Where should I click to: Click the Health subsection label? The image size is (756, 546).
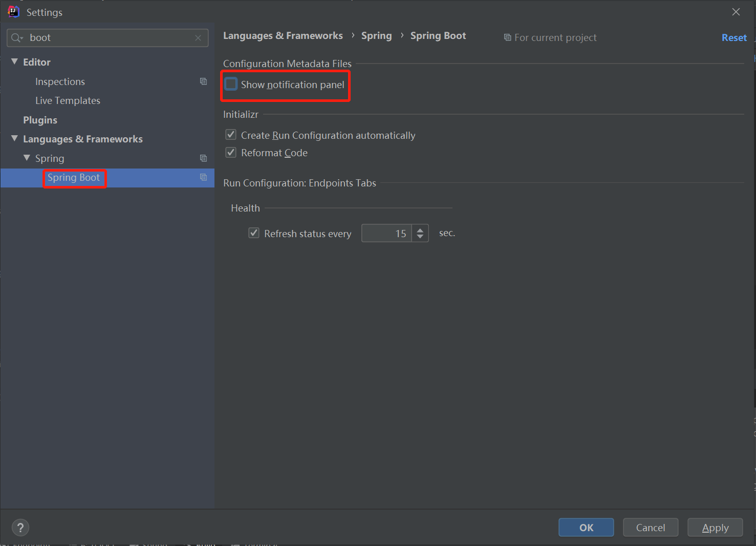point(245,208)
